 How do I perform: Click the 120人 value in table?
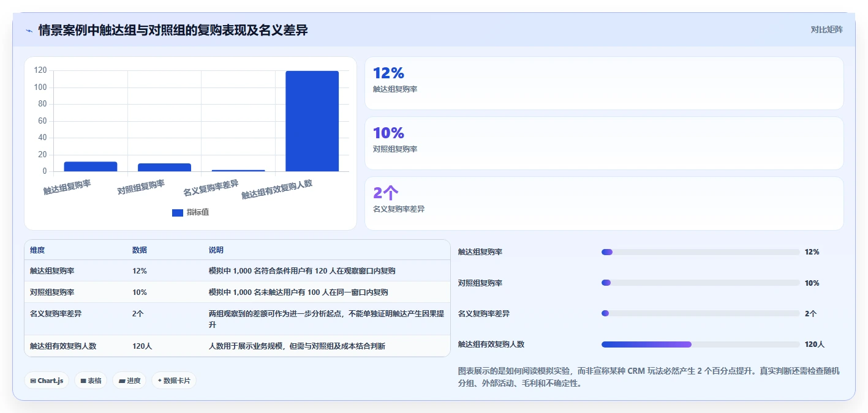tap(142, 346)
